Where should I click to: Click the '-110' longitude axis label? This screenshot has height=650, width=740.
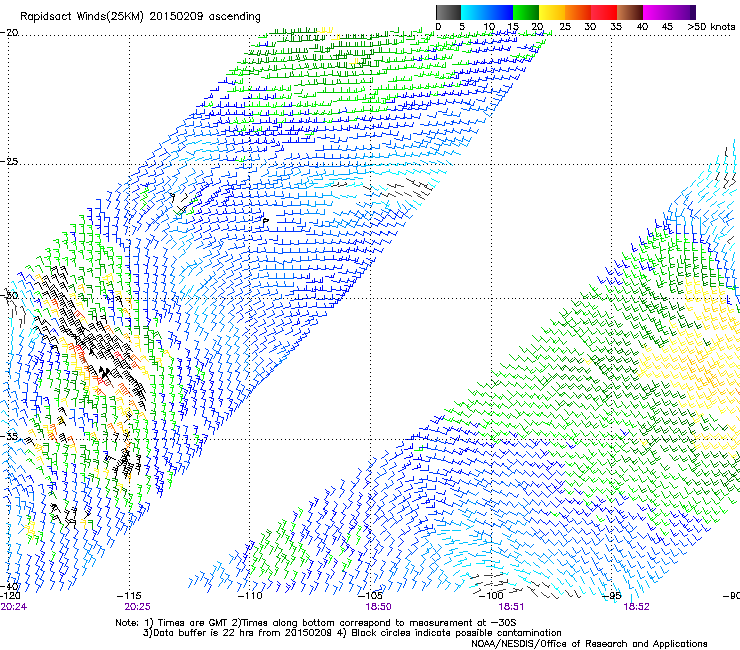250,596
